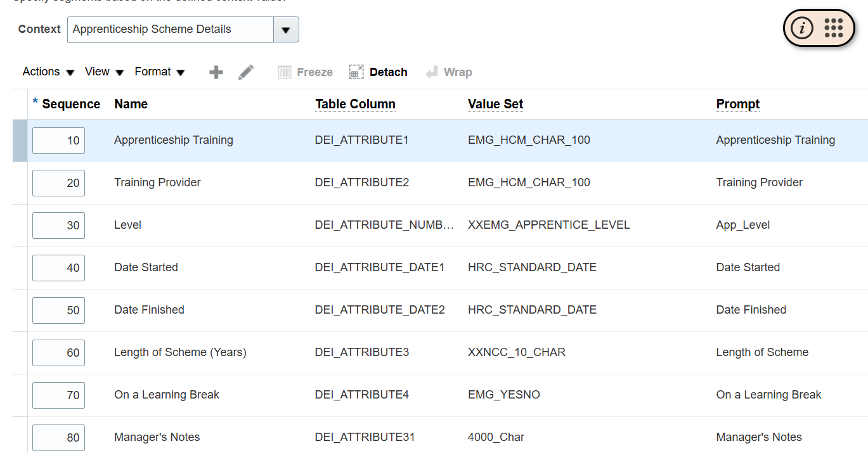
Task: Click the Sequence input showing 30
Action: [x=58, y=225]
